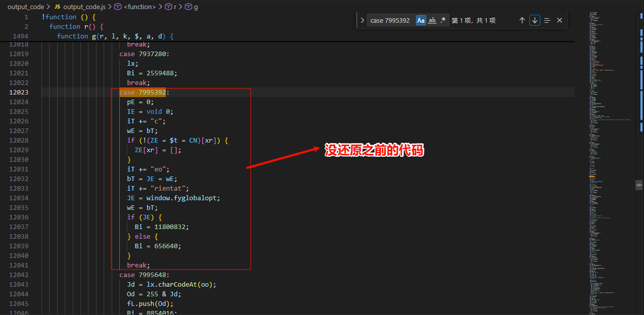The height and width of the screenshot is (315, 644).
Task: Click line 'fL.push(Od);'
Action: coord(150,304)
